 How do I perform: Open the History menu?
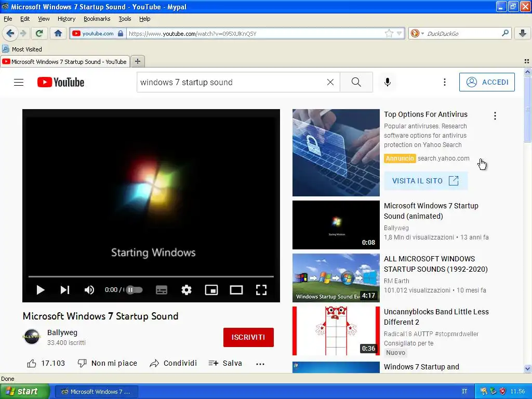coord(66,19)
